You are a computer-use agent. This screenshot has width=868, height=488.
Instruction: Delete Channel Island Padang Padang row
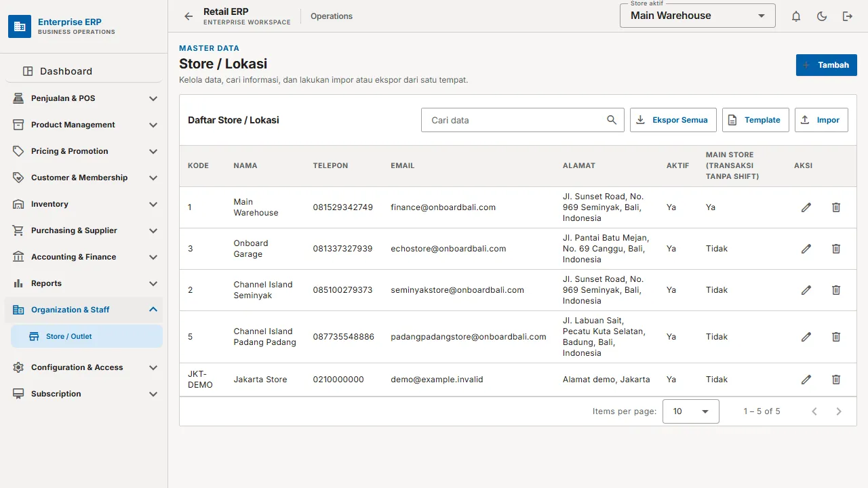tap(836, 337)
